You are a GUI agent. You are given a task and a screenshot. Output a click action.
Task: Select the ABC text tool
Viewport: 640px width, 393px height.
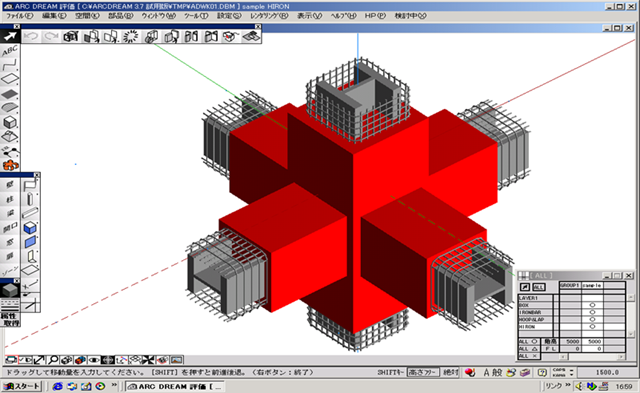(x=10, y=51)
